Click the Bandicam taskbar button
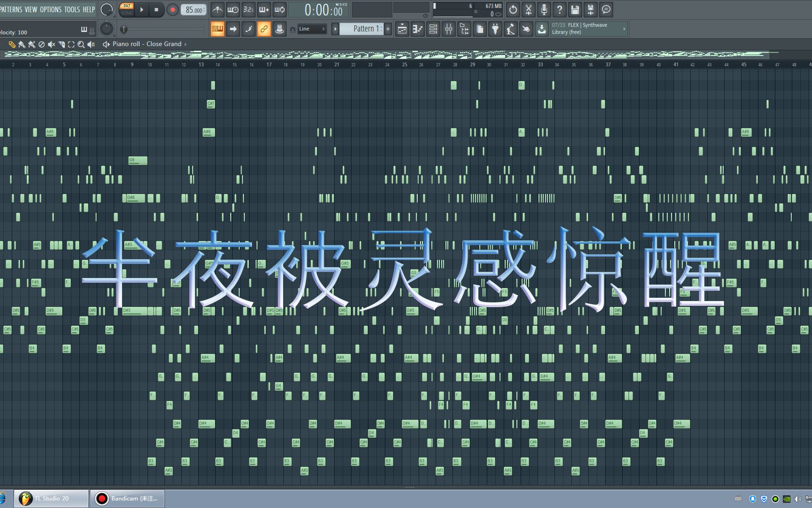Screen dimensions: 812x508 pos(127,499)
